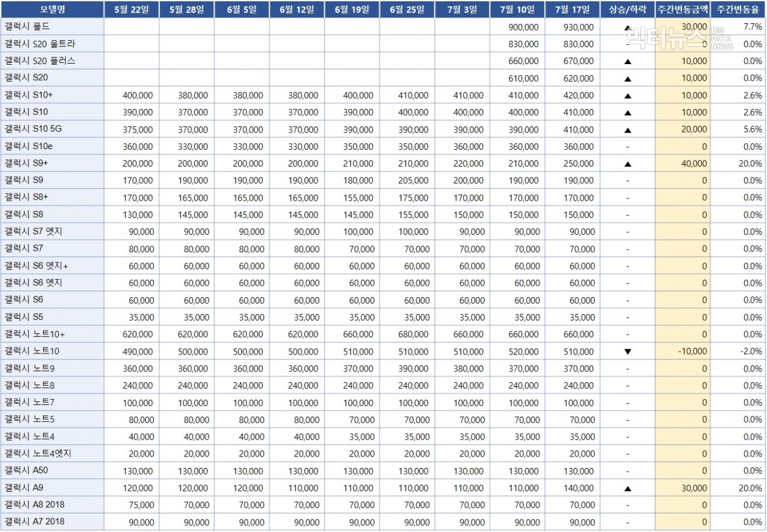This screenshot has width=767, height=532.
Task: Select the 갤럭시 S7 엣지 model name
Action: (33, 232)
